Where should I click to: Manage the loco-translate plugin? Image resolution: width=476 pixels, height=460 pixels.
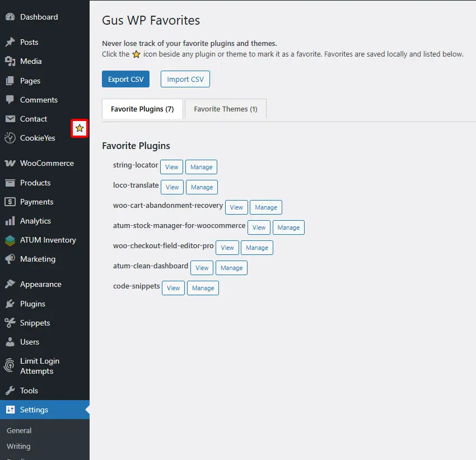[x=202, y=187]
